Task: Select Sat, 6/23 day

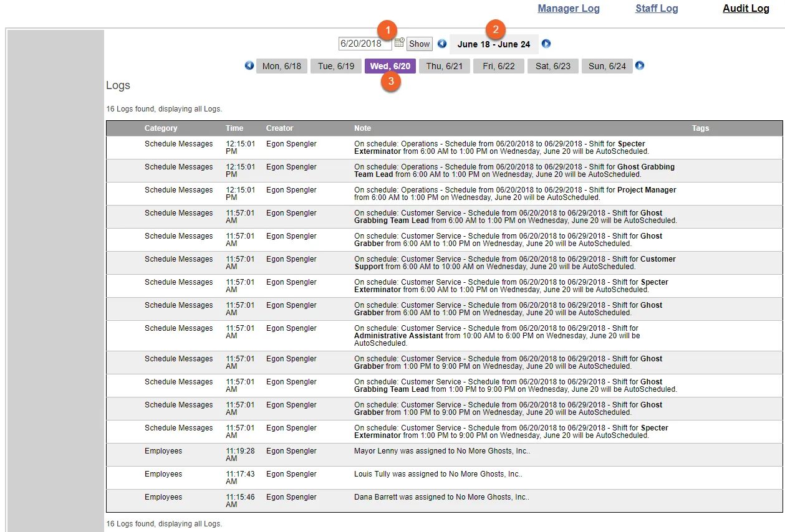Action: pos(553,66)
